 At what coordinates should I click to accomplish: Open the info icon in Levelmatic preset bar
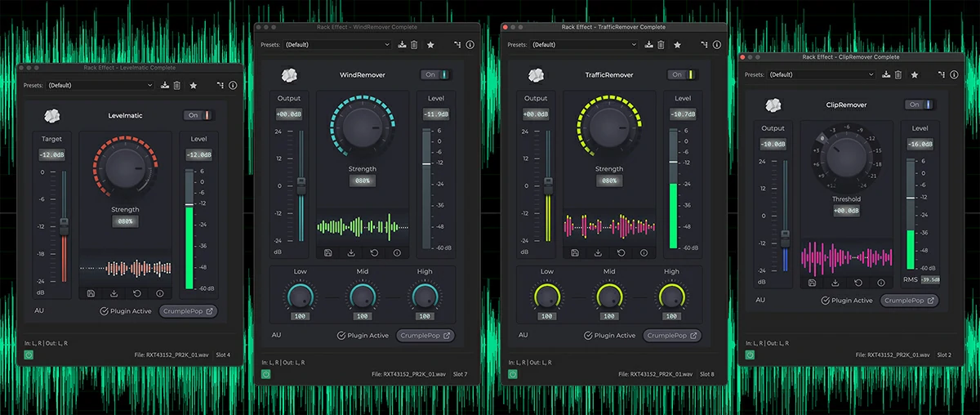click(x=233, y=85)
